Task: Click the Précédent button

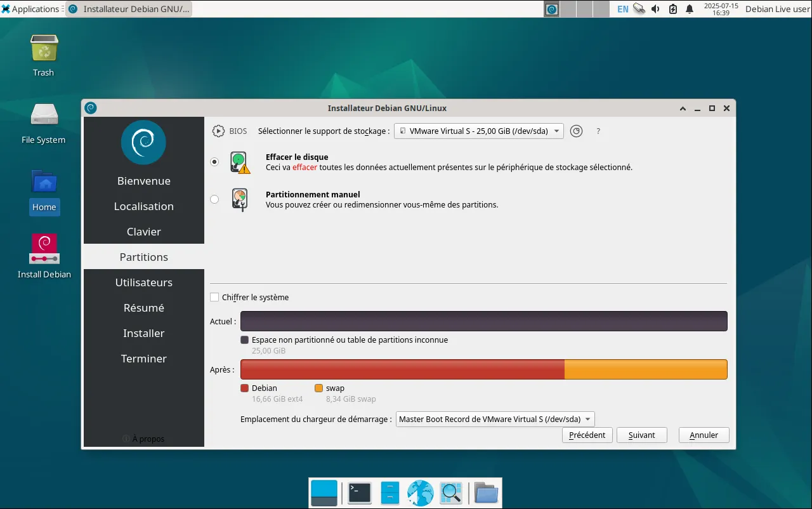Action: 587,435
